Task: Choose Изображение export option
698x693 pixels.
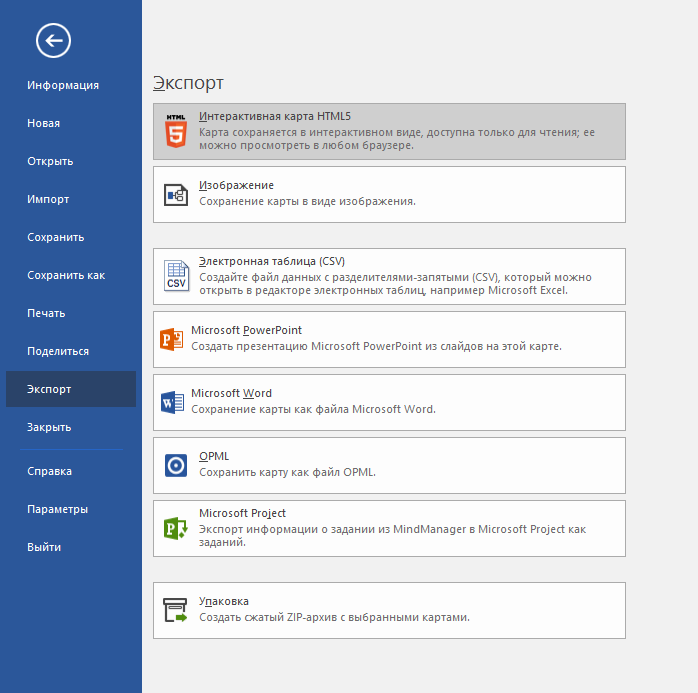Action: tap(390, 194)
